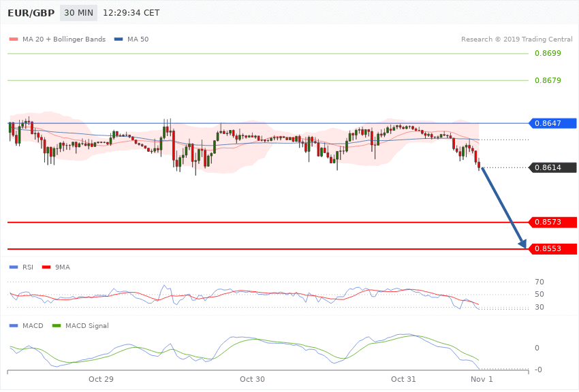Click the RSI 70 axis value

pyautogui.click(x=539, y=282)
